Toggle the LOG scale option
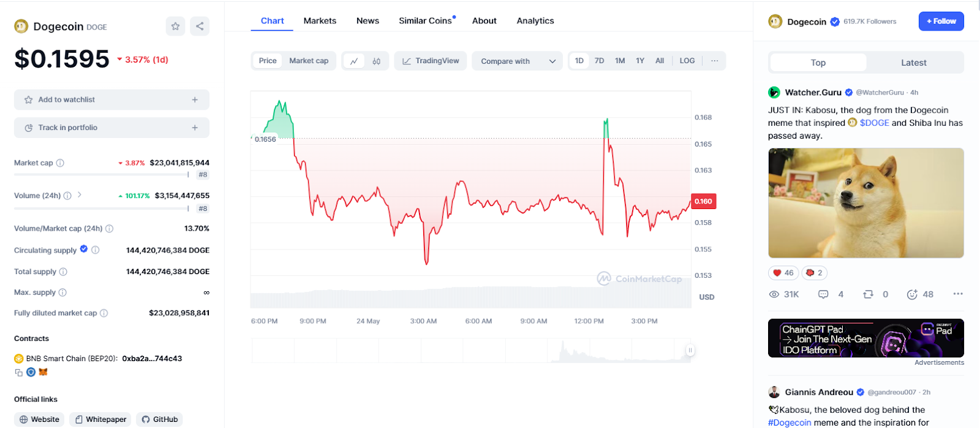Screen dimensions: 980x428 [687, 61]
